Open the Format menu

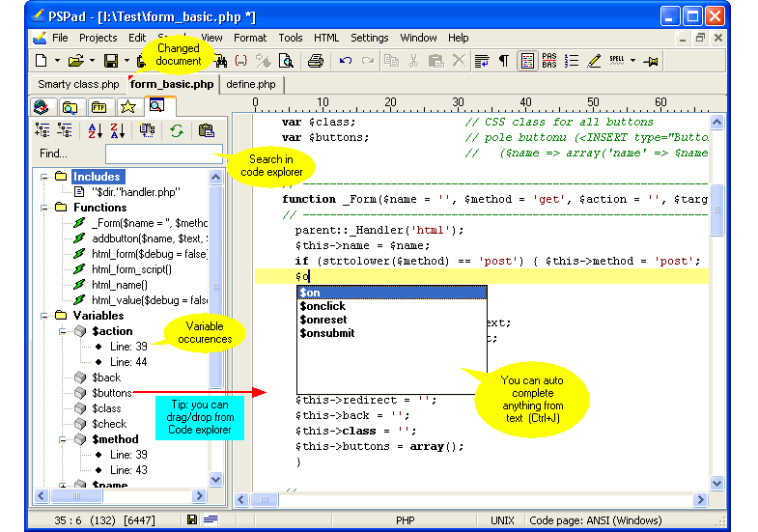[250, 38]
